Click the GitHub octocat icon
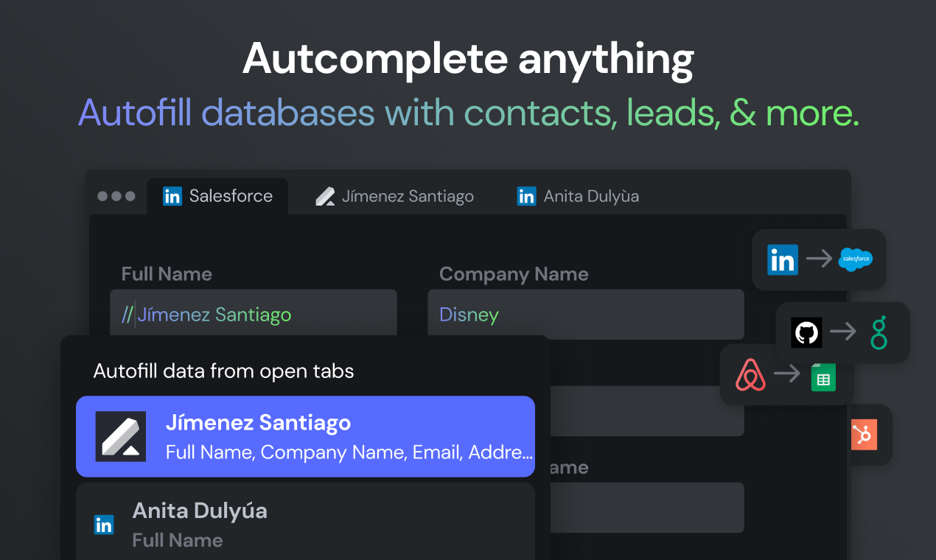Viewport: 936px width, 560px height. [x=806, y=332]
